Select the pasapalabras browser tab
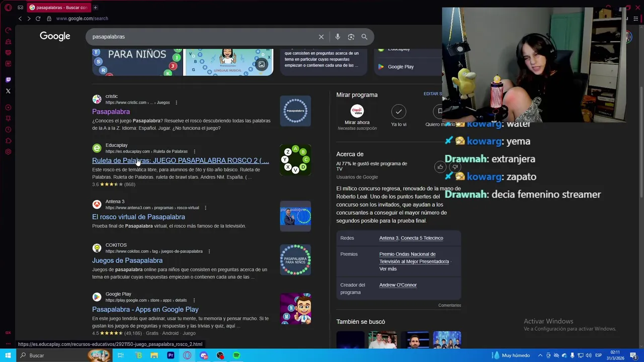Viewport: 644px width, 362px height. (58, 8)
